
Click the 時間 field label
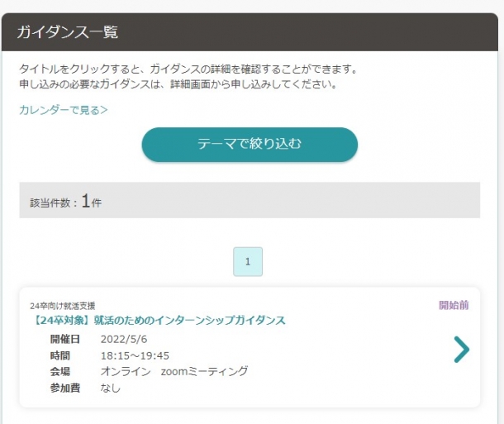pos(60,356)
